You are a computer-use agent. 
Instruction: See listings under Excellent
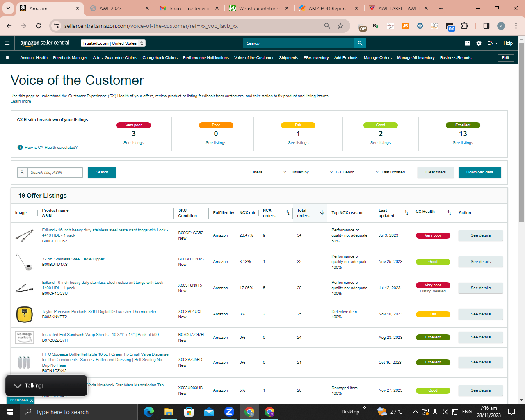(463, 143)
